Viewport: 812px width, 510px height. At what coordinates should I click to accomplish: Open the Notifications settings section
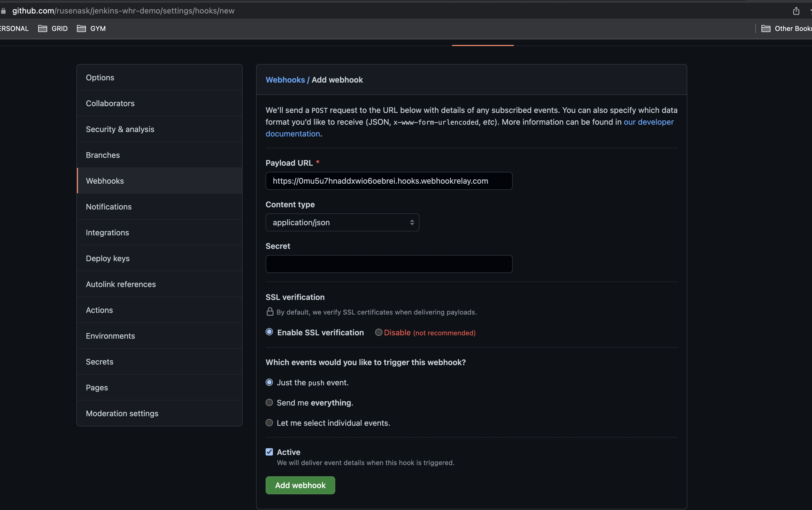click(x=109, y=206)
